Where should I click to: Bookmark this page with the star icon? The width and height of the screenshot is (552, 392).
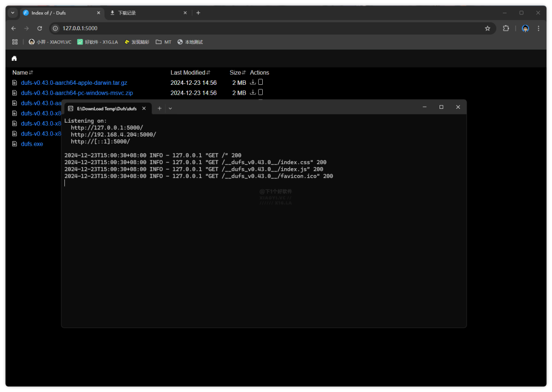tap(488, 29)
